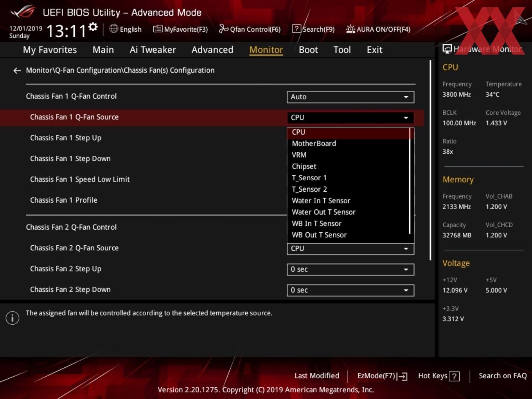Collapse Chassis Fan 1 Q-Fan Source dropdown
Viewport: 532px width, 399px height.
(x=350, y=118)
